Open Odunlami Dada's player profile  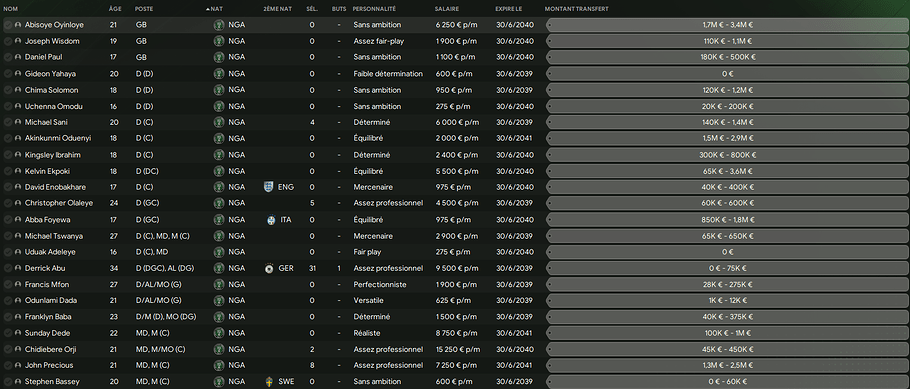pyautogui.click(x=50, y=301)
